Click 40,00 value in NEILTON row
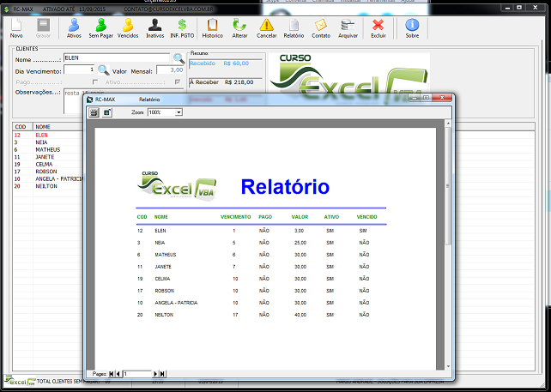 pyautogui.click(x=300, y=315)
